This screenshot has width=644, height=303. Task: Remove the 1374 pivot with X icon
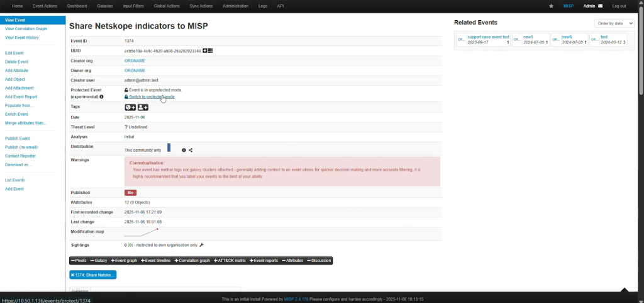tap(72, 275)
